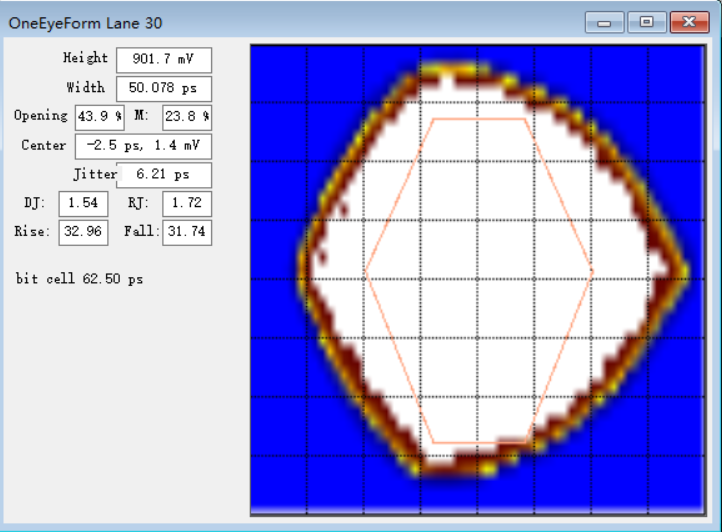This screenshot has width=722, height=532.
Task: Select the Jitter field showing 6.21 ps
Action: click(163, 175)
